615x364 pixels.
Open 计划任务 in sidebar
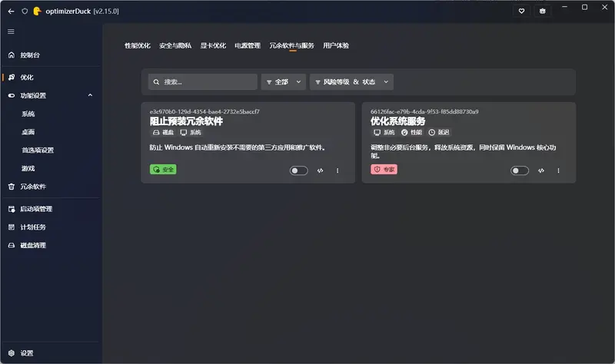tap(51, 227)
